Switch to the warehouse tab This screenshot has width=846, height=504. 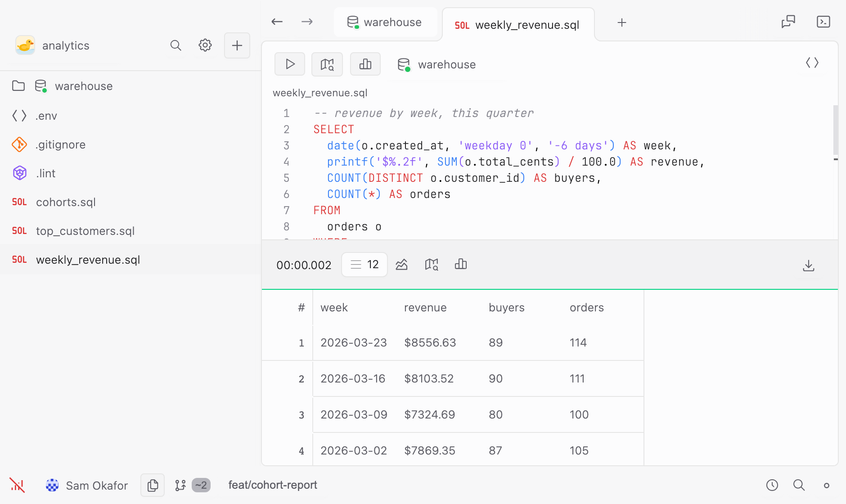pos(385,22)
